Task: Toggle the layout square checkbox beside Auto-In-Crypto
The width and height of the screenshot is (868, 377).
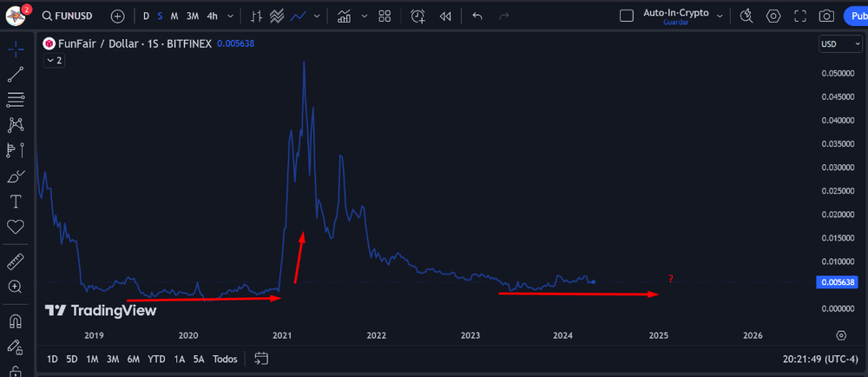Action: pos(627,16)
